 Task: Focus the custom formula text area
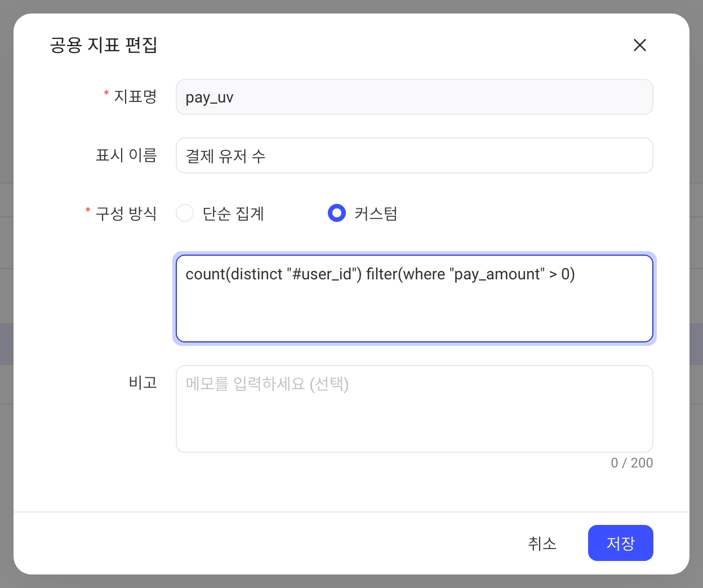coord(415,299)
